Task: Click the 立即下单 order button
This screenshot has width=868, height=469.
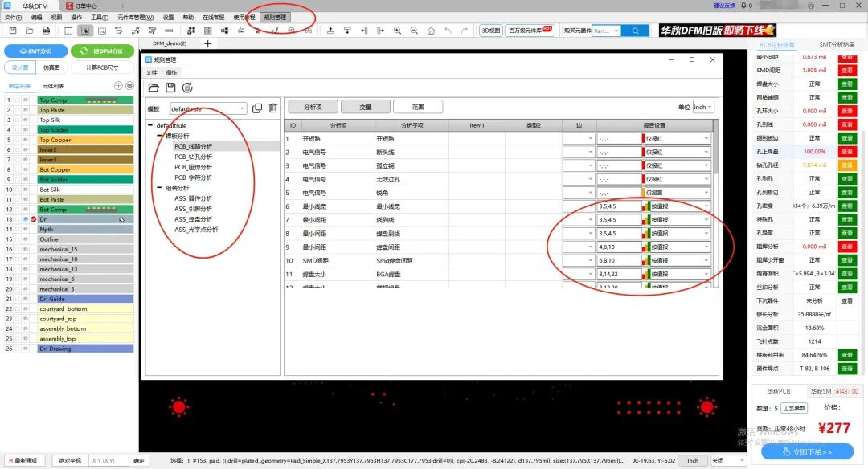Action: pyautogui.click(x=807, y=452)
